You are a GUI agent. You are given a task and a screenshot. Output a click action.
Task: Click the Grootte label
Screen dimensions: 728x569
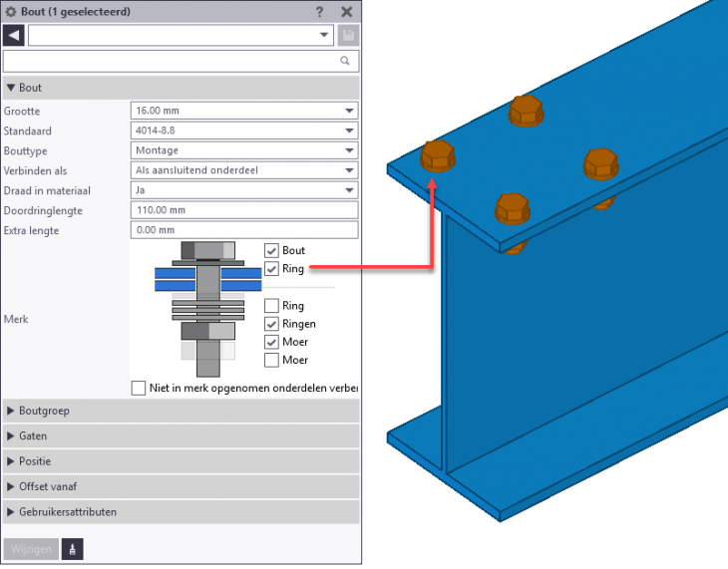[22, 112]
